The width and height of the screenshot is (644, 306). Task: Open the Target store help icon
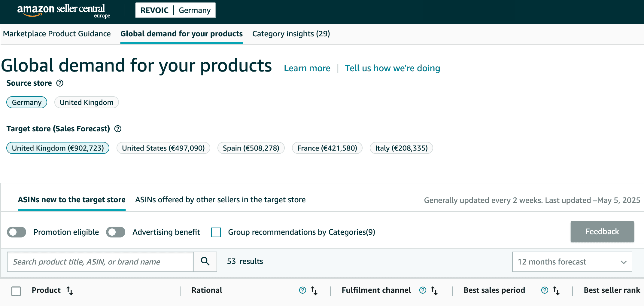118,129
